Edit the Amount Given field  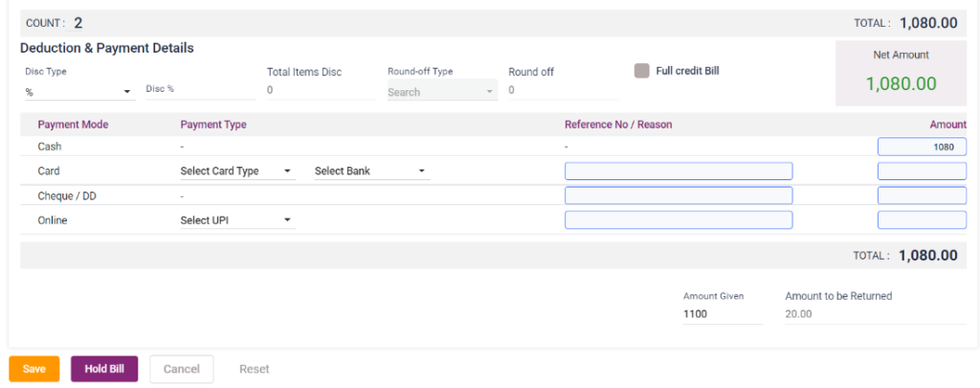pos(722,314)
